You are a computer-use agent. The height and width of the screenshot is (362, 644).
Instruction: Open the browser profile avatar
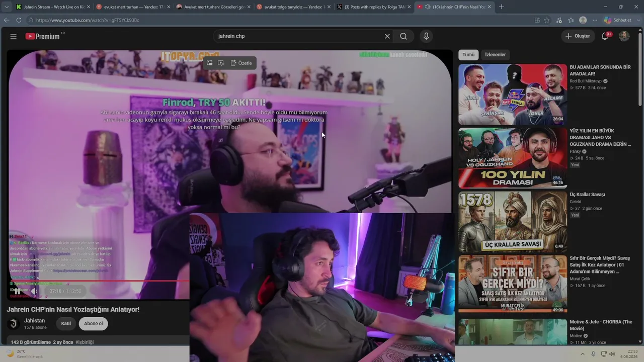tap(583, 20)
